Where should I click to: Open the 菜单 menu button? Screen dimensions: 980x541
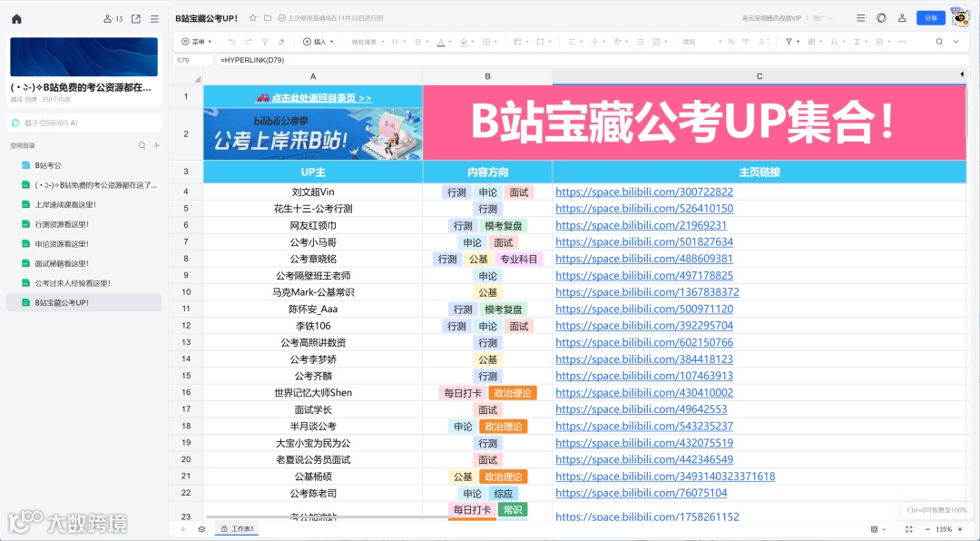(196, 42)
